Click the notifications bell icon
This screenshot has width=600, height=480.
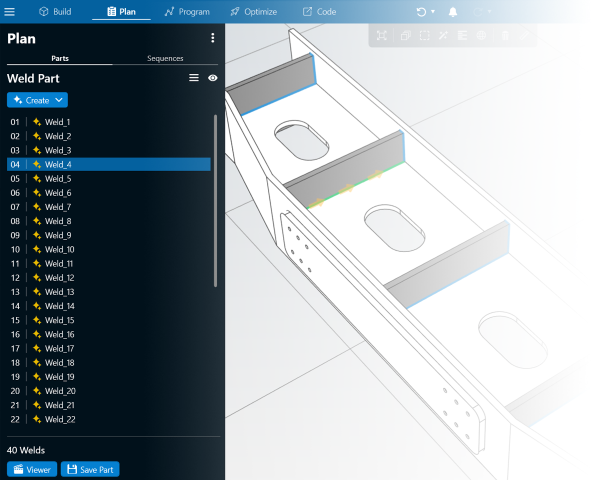pos(453,11)
